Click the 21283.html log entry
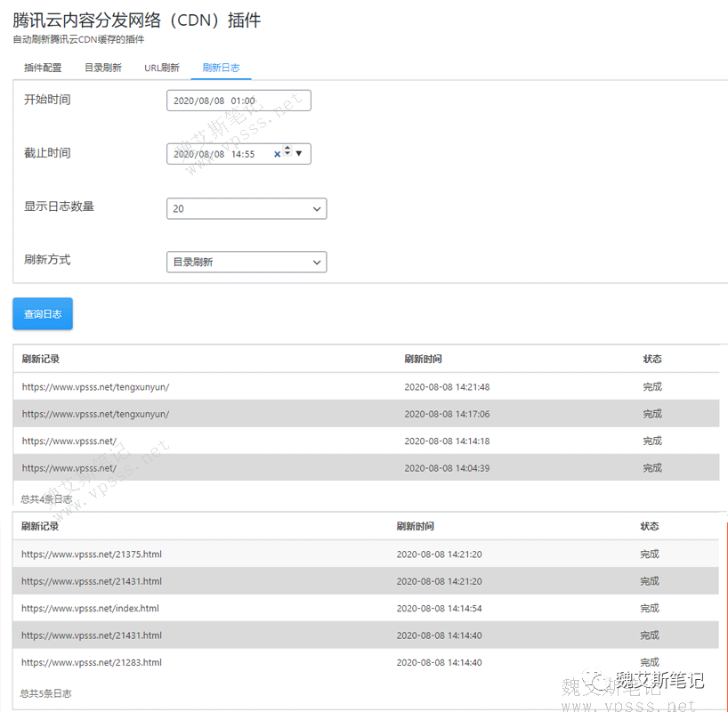The width and height of the screenshot is (728, 712). click(92, 663)
